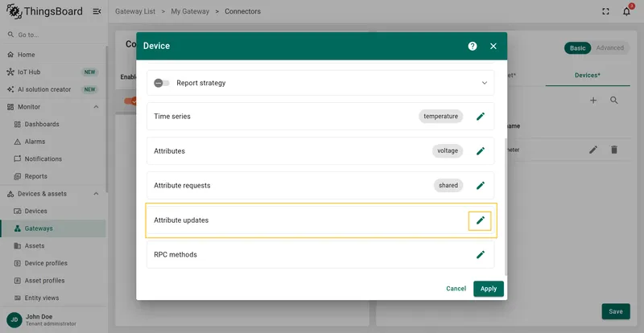This screenshot has height=333, width=644.
Task: Click the My Gateway breadcrumb
Action: click(x=190, y=11)
